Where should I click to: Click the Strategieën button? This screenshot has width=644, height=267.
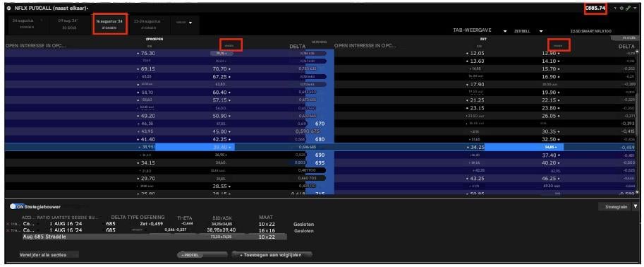click(615, 207)
